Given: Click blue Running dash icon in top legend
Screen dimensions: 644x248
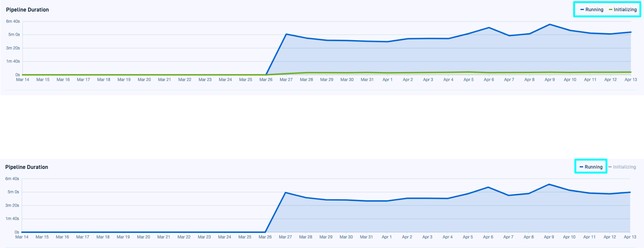Looking at the screenshot, I should (582, 10).
